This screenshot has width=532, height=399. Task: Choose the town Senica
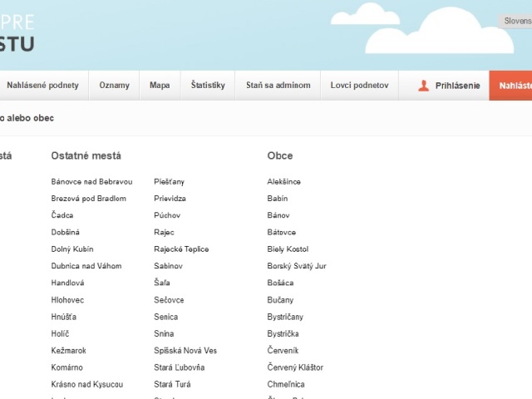[166, 317]
